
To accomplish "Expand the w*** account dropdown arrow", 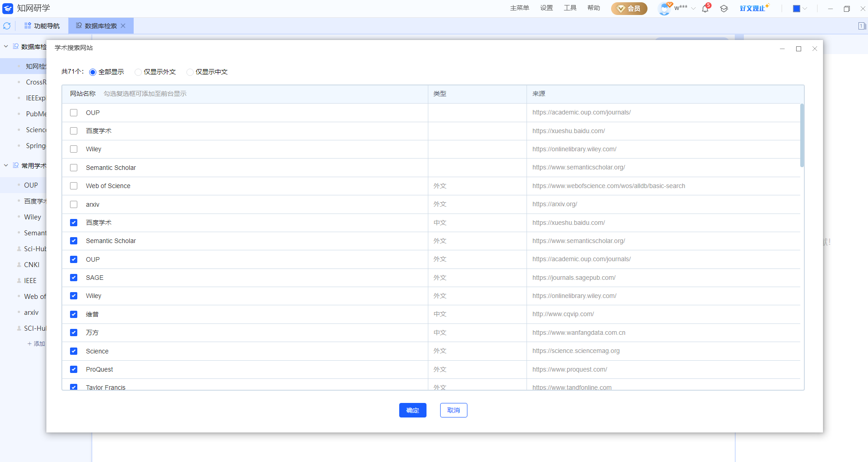I will tap(693, 9).
